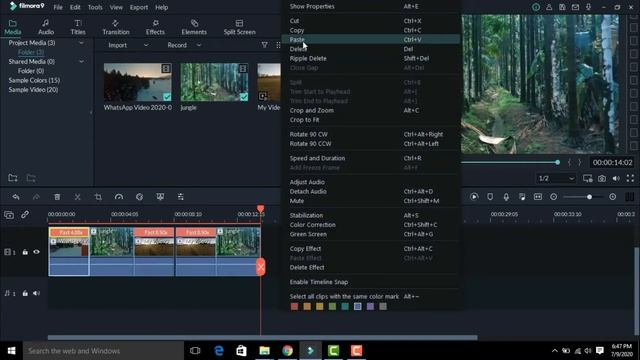
Task: Open the Media tab
Action: coord(13,27)
